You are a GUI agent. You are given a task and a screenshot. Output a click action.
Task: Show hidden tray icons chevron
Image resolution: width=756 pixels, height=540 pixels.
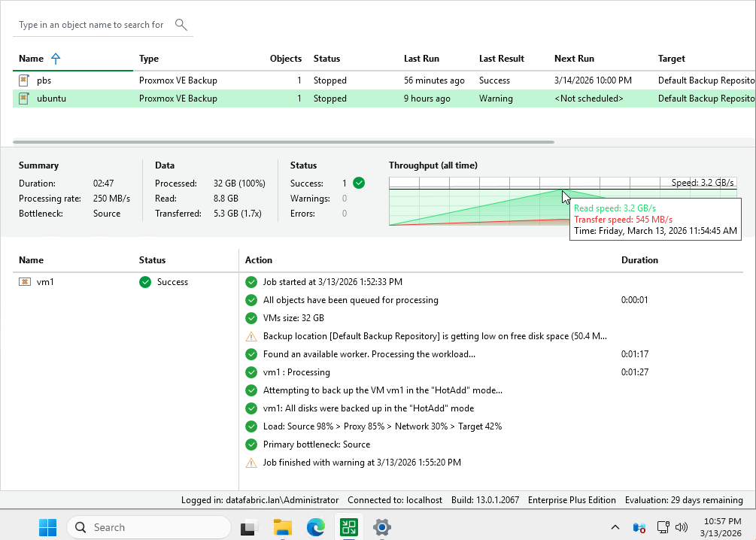[615, 527]
